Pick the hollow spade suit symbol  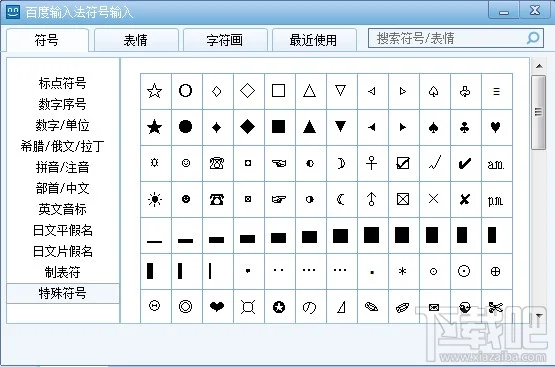[x=434, y=91]
